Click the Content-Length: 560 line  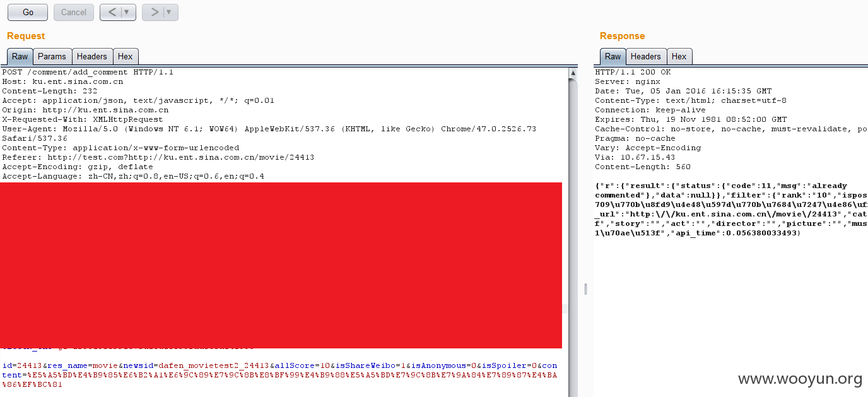click(x=643, y=167)
